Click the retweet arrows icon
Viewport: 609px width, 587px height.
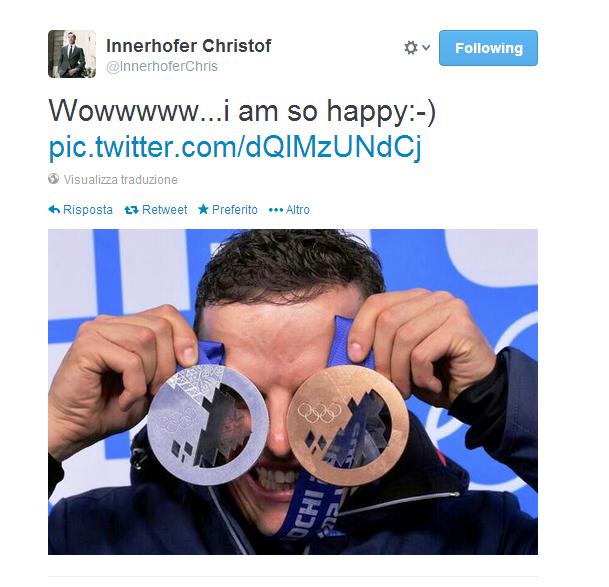click(x=131, y=210)
